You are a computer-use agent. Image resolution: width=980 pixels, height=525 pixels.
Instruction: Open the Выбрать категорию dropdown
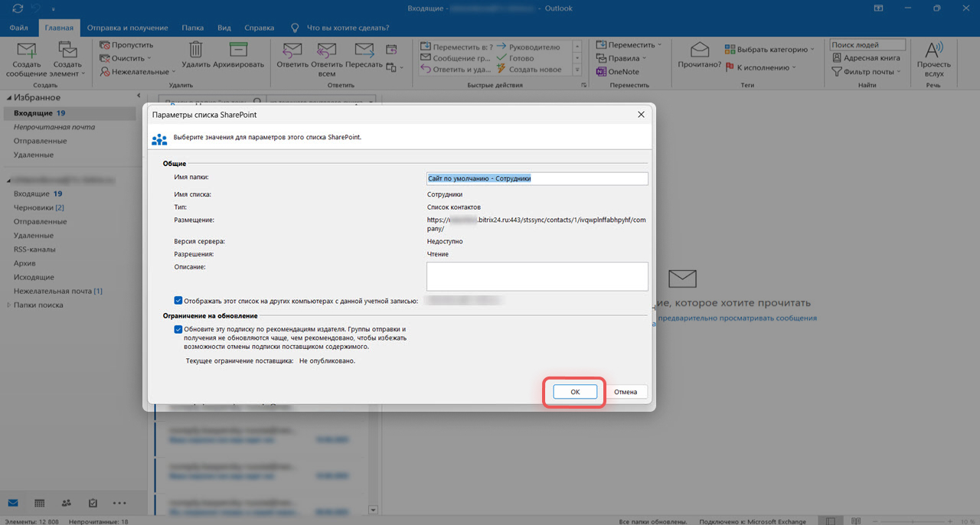point(769,49)
